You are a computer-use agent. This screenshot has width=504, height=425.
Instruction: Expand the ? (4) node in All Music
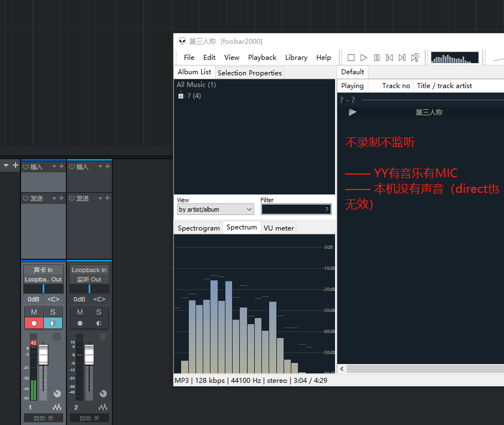point(180,95)
